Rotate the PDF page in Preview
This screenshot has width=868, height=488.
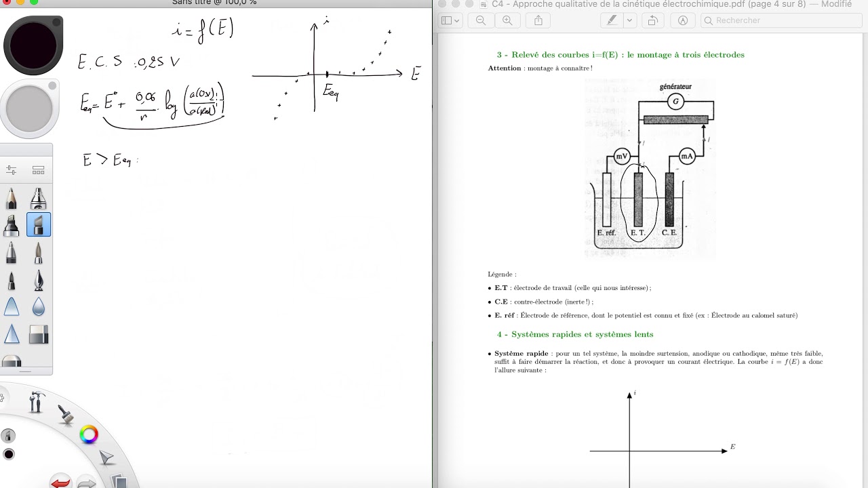(652, 20)
